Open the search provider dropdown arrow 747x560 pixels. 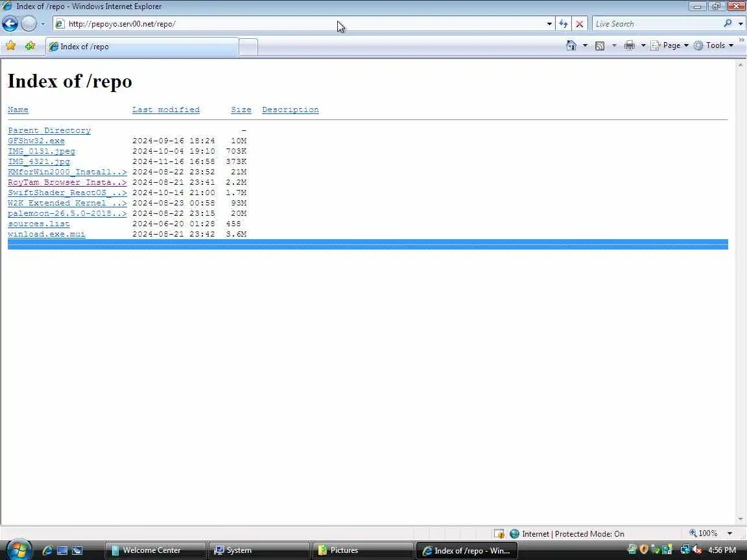(741, 24)
